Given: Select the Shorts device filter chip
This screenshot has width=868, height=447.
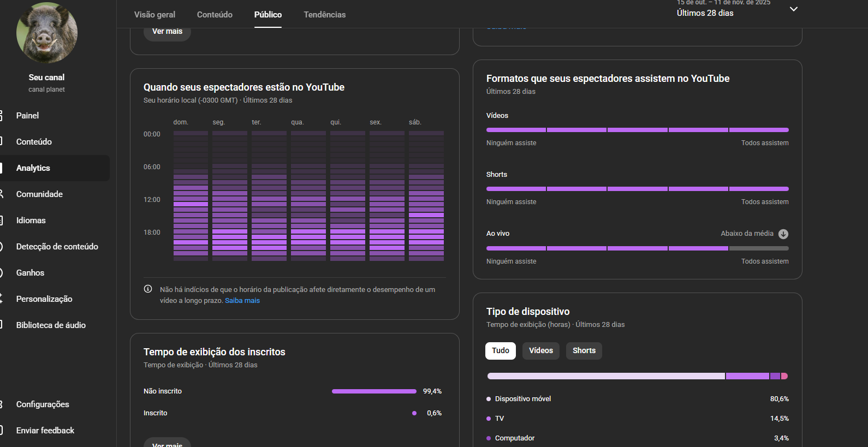Looking at the screenshot, I should pyautogui.click(x=584, y=351).
